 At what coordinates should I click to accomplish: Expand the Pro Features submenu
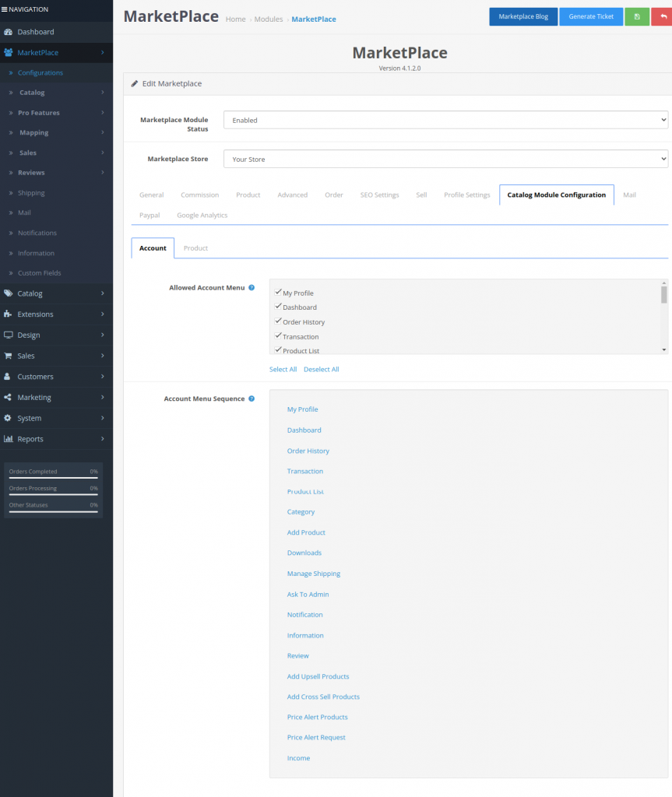tap(102, 113)
